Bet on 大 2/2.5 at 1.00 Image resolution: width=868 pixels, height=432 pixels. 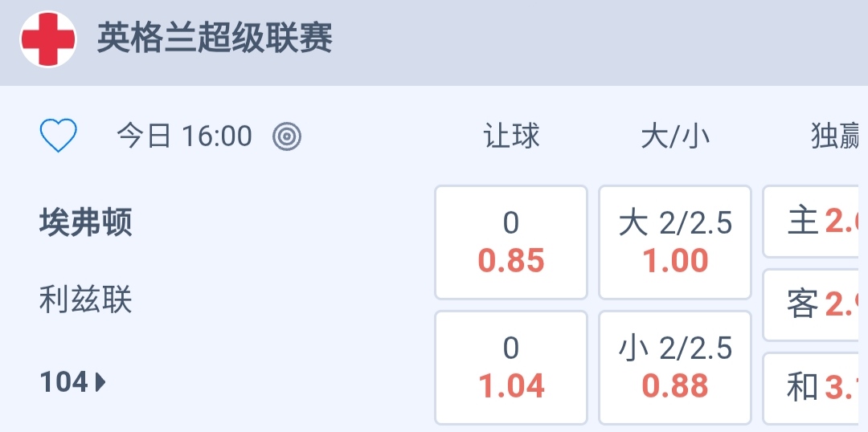pos(675,242)
